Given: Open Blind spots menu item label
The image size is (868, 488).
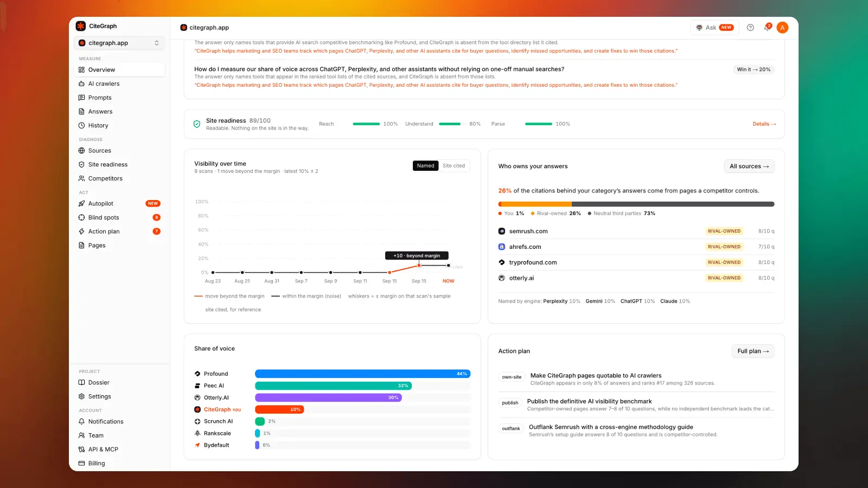Looking at the screenshot, I should tap(104, 217).
